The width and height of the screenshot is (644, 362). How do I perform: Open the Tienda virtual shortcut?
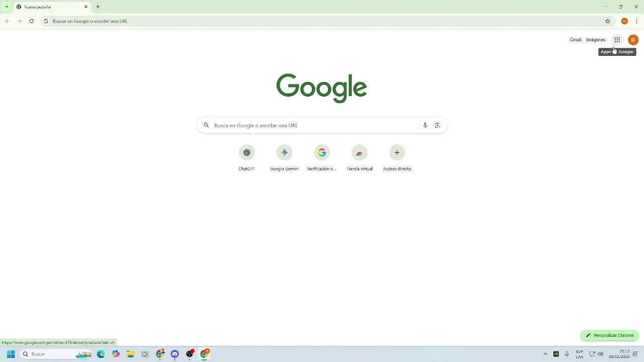coord(359,158)
